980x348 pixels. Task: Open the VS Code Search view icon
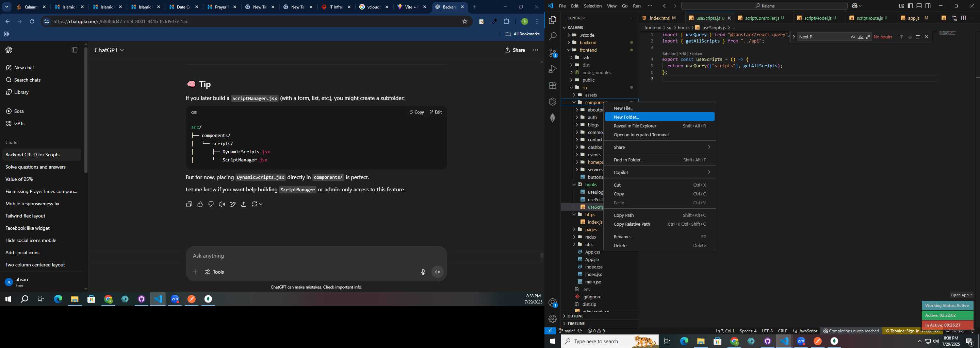point(552,36)
